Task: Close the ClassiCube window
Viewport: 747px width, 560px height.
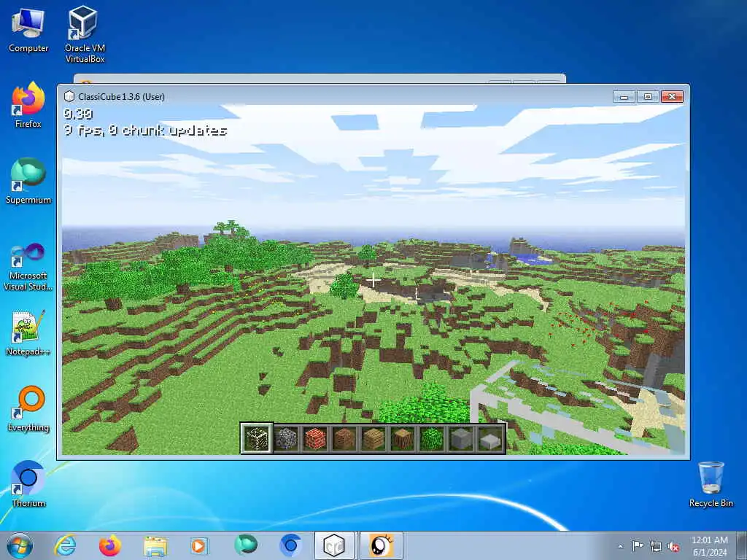Action: [672, 97]
